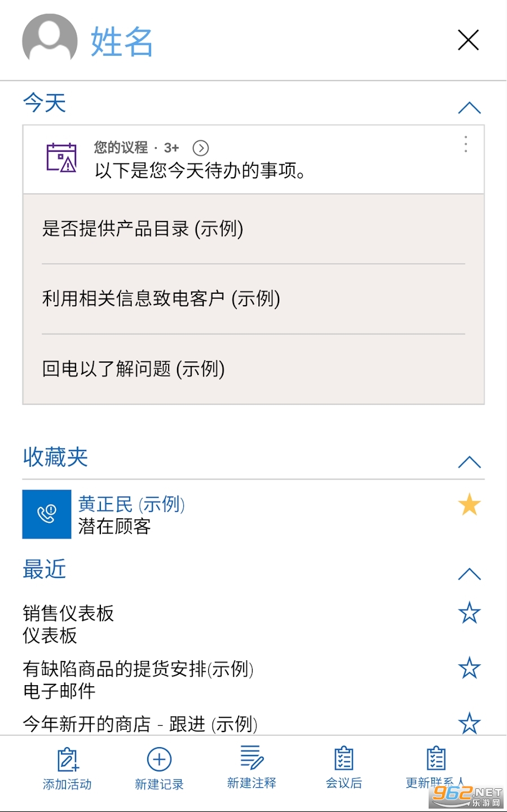This screenshot has height=812, width=507.
Task: Collapse the 今天 section
Action: click(469, 108)
